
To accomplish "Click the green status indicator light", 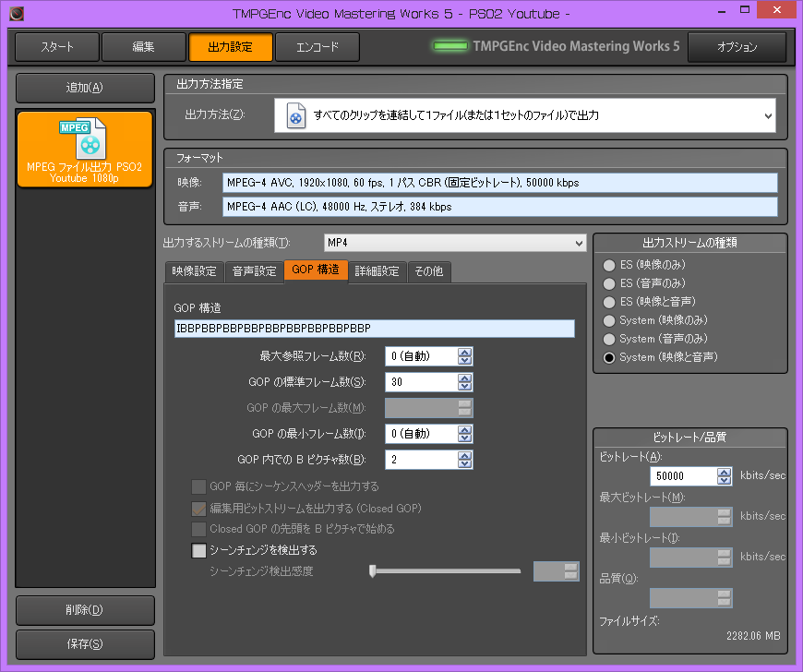I will pos(450,46).
